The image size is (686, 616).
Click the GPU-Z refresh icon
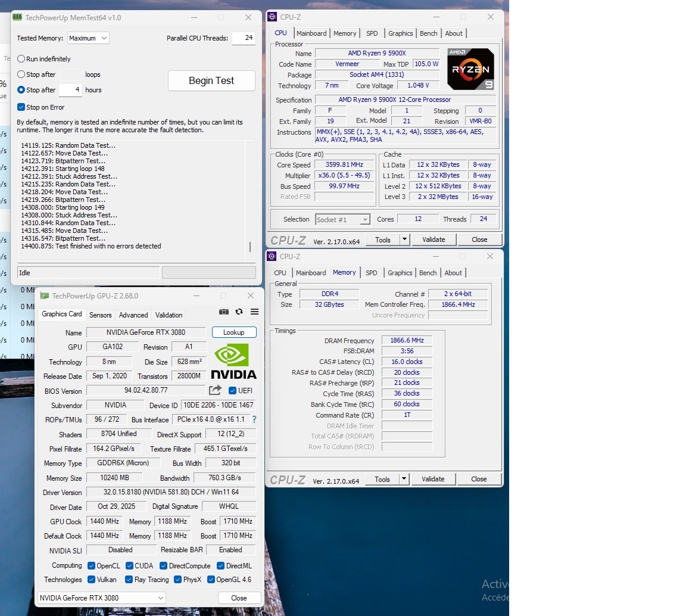pyautogui.click(x=239, y=312)
